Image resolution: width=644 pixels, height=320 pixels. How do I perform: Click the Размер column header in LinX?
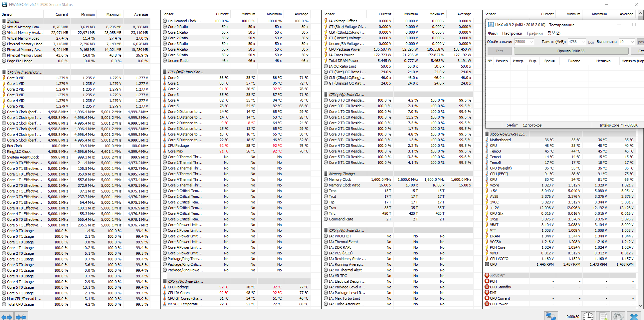coord(502,61)
